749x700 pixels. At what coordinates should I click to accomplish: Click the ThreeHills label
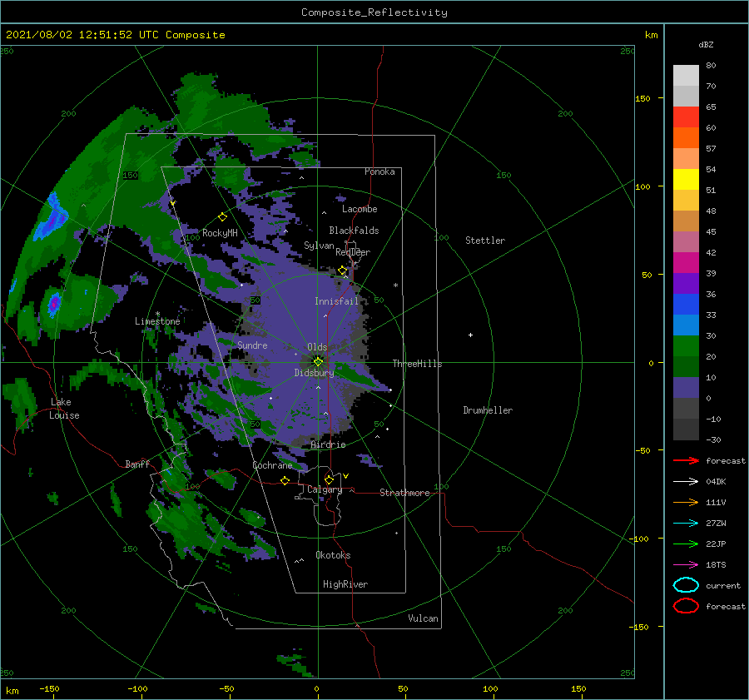417,364
